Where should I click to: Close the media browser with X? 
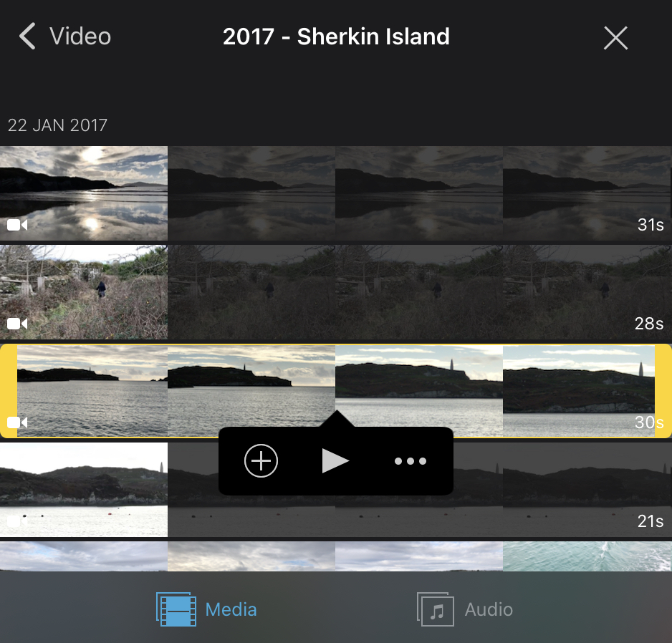(x=615, y=38)
